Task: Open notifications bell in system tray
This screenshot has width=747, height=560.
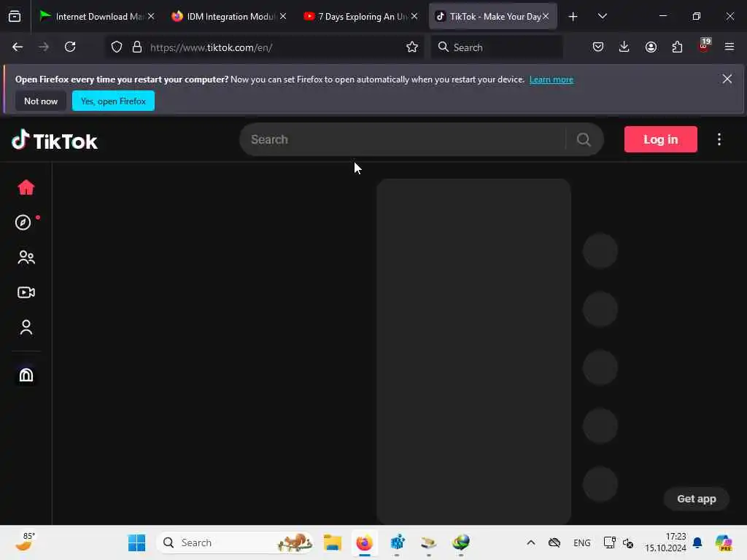Action: pos(697,542)
